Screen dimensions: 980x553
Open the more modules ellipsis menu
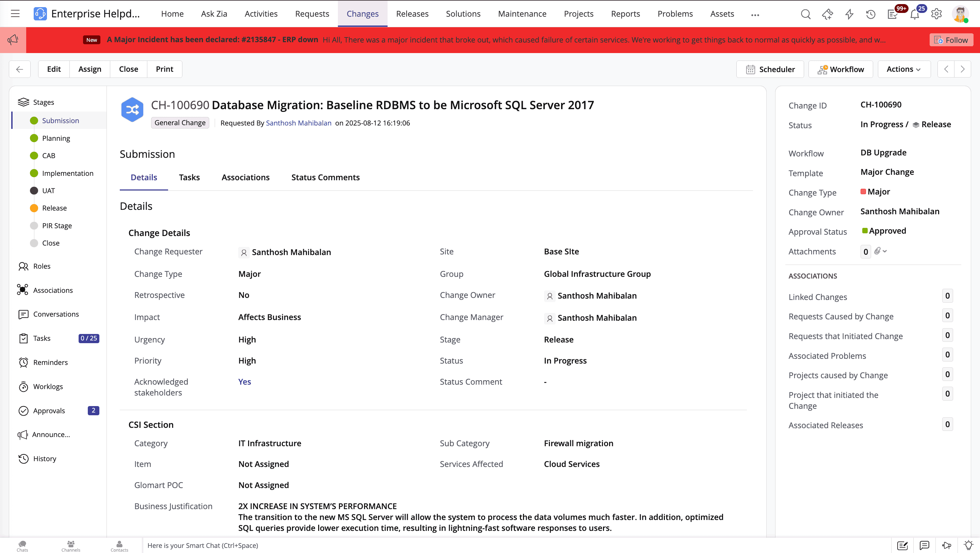pyautogui.click(x=755, y=15)
